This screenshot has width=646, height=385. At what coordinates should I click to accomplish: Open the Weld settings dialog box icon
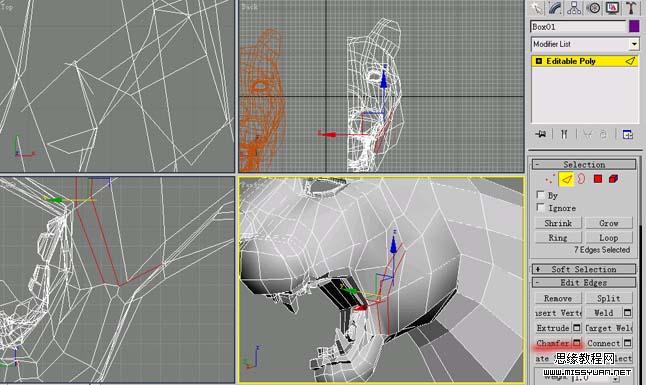tap(627, 313)
